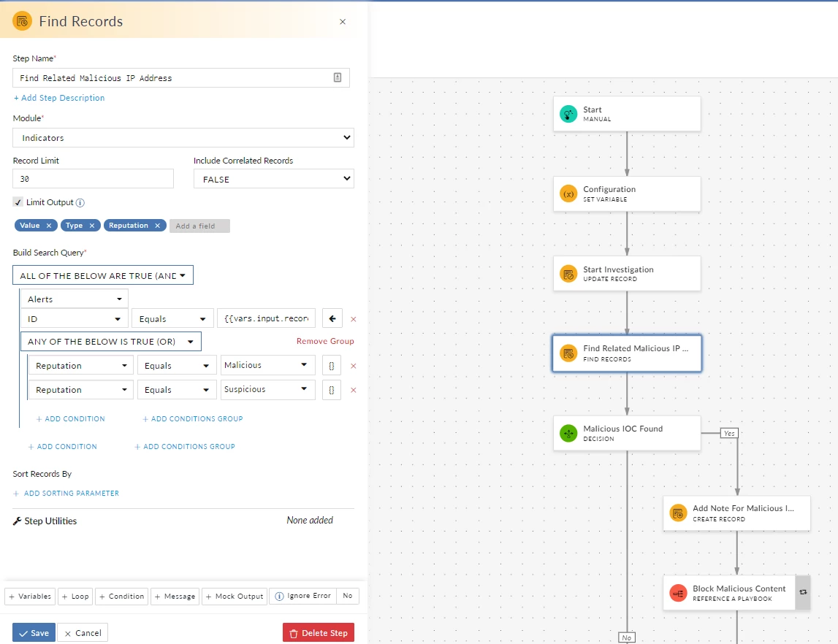Click the Malicious IOC Found decision icon
The image size is (838, 644).
coord(568,433)
